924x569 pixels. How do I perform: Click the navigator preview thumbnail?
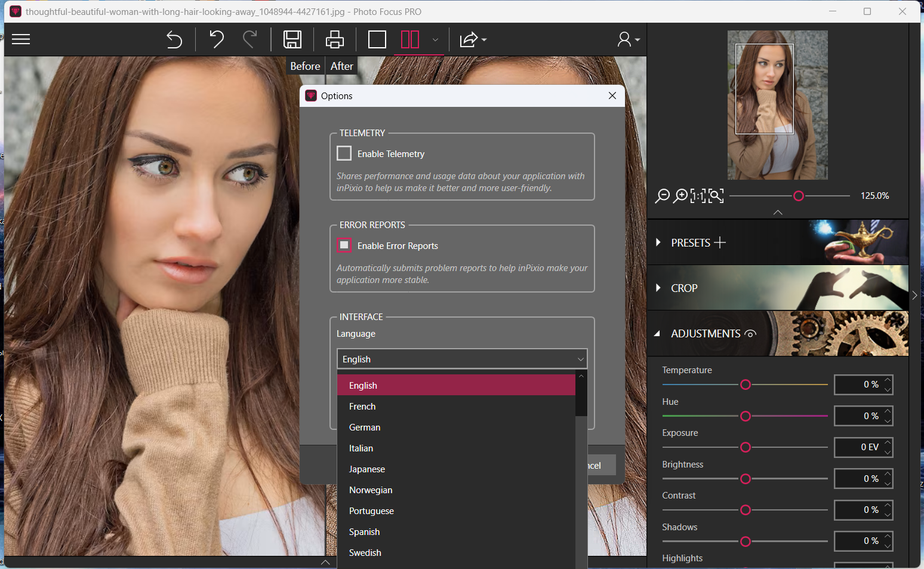[777, 105]
